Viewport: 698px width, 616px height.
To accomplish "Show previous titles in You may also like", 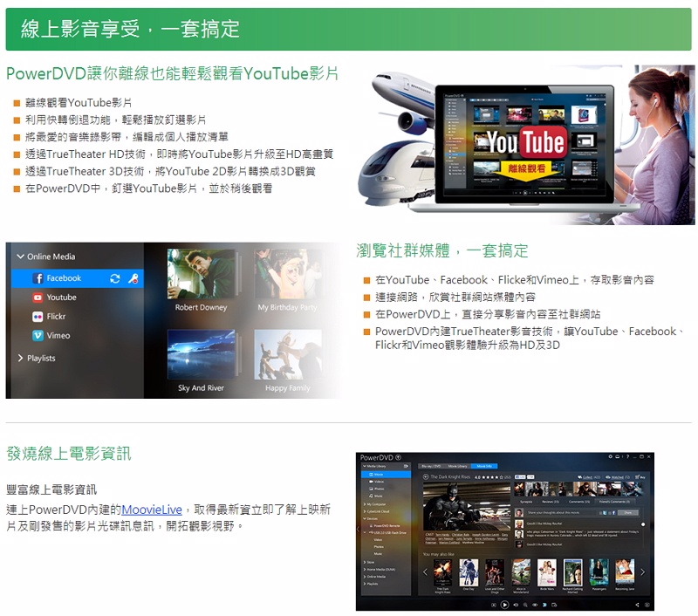I will click(x=425, y=572).
